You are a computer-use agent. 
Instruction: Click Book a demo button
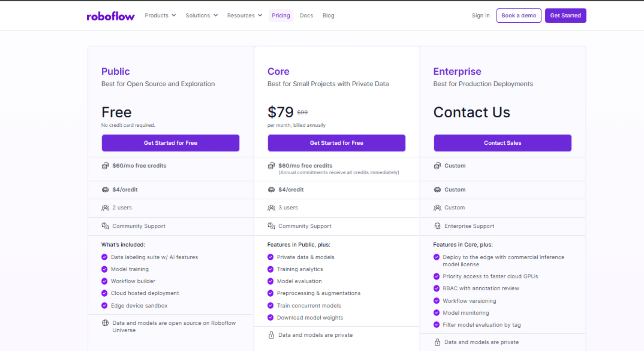(519, 16)
